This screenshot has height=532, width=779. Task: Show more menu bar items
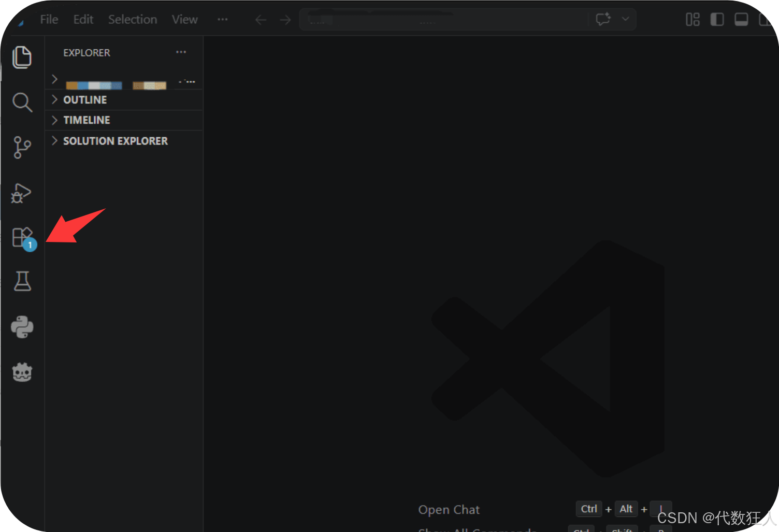[223, 19]
